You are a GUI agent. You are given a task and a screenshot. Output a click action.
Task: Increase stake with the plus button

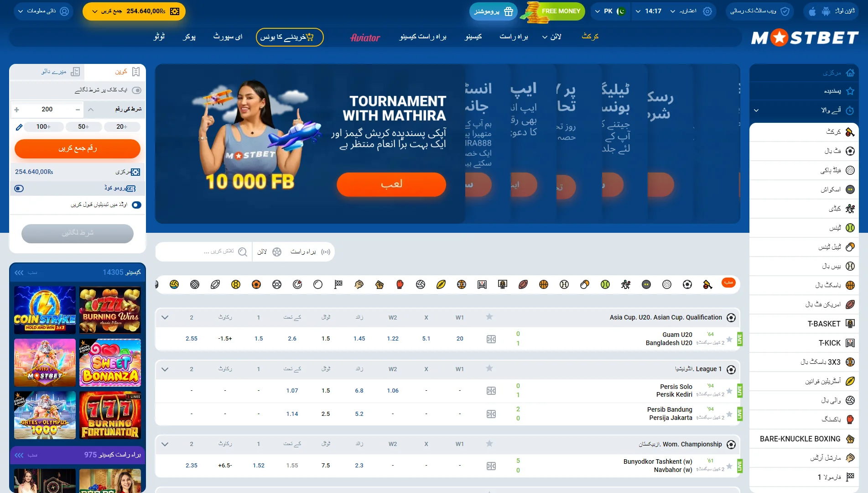(17, 110)
